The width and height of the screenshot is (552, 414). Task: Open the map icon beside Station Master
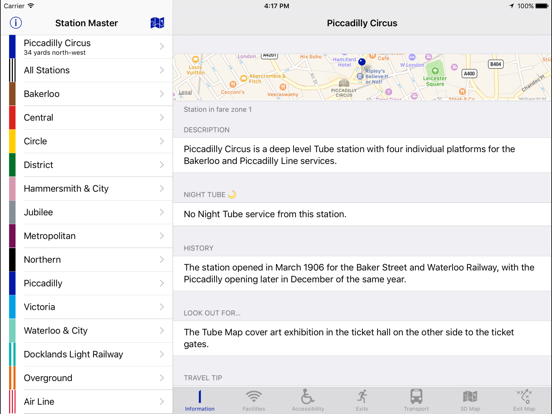click(157, 23)
